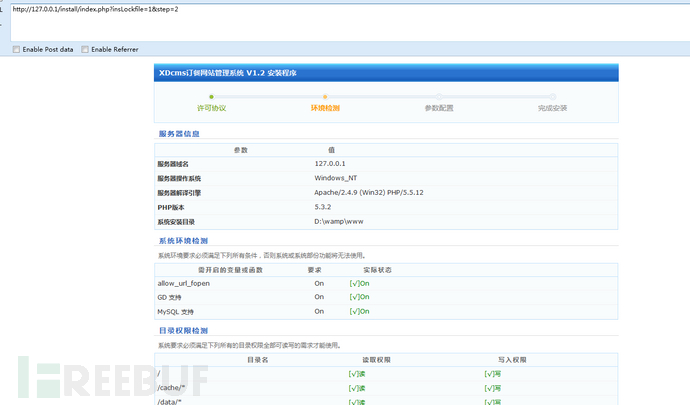Click the 服务器域名 row label

point(173,164)
